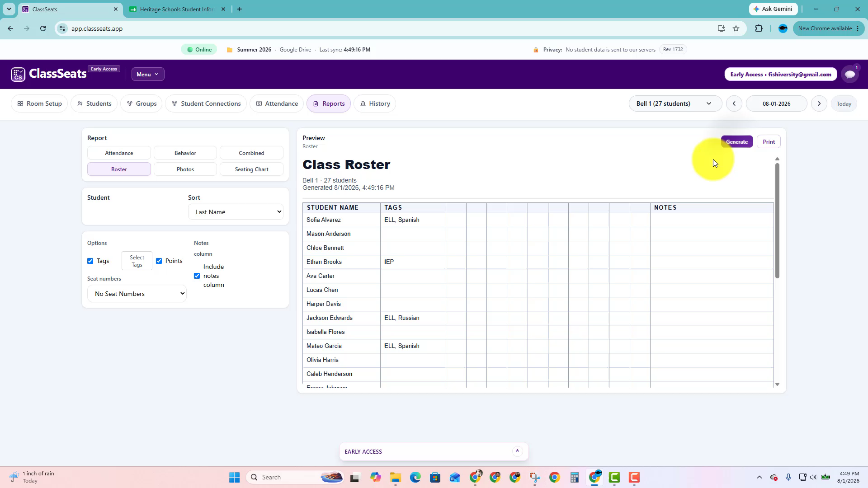868x488 pixels.
Task: Uncheck the Points option checkbox
Action: coord(159,261)
